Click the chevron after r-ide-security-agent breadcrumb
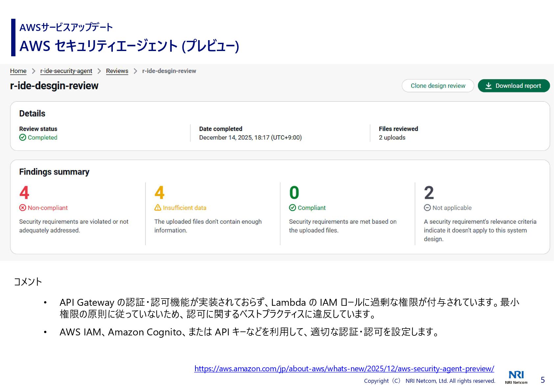554x392 pixels. point(99,71)
